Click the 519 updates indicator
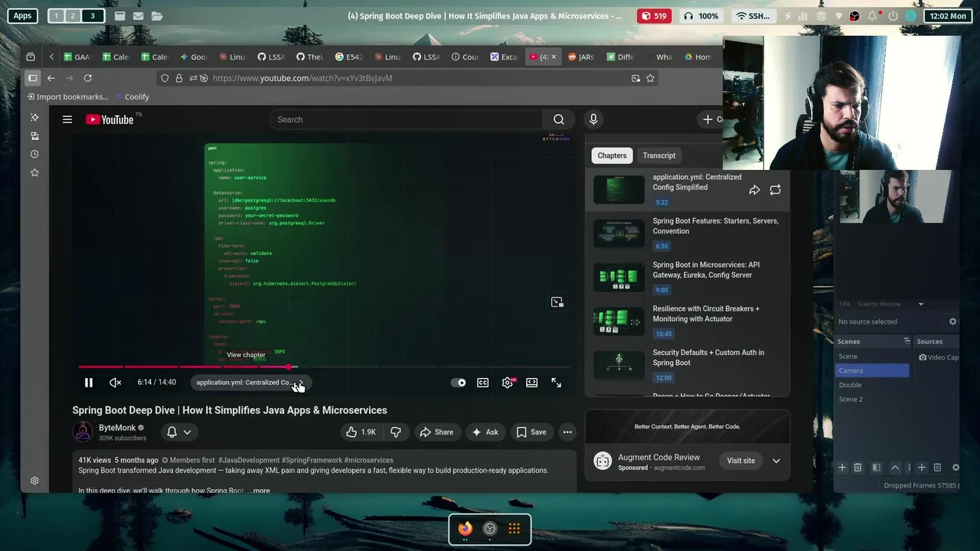Viewport: 980px width, 551px height. 654,16
